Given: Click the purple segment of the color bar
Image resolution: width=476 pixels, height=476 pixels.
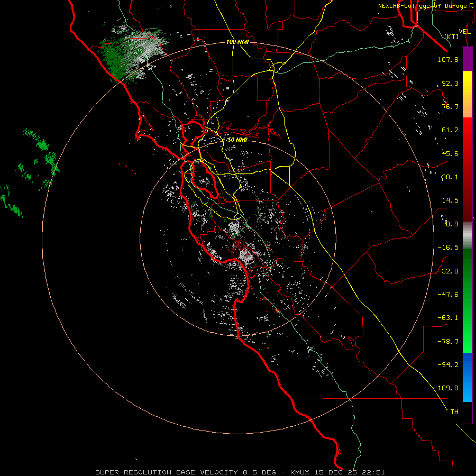Looking at the screenshot, I should tap(467, 59).
